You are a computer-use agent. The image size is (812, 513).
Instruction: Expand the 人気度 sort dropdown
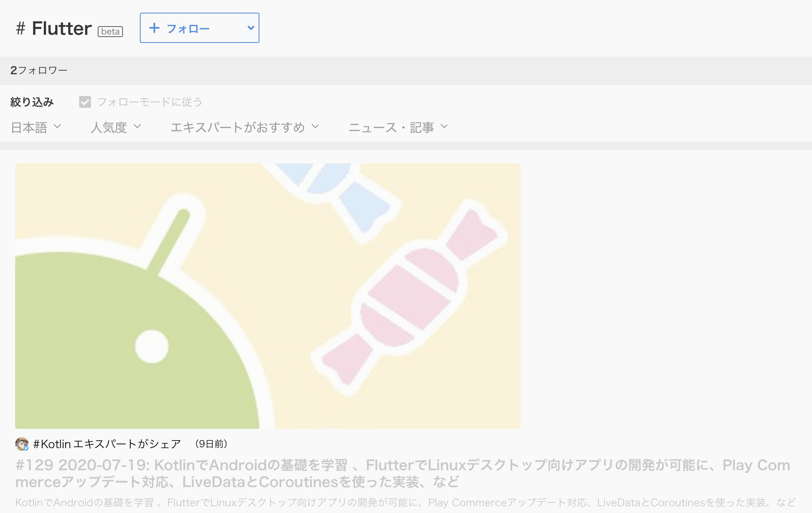(116, 127)
